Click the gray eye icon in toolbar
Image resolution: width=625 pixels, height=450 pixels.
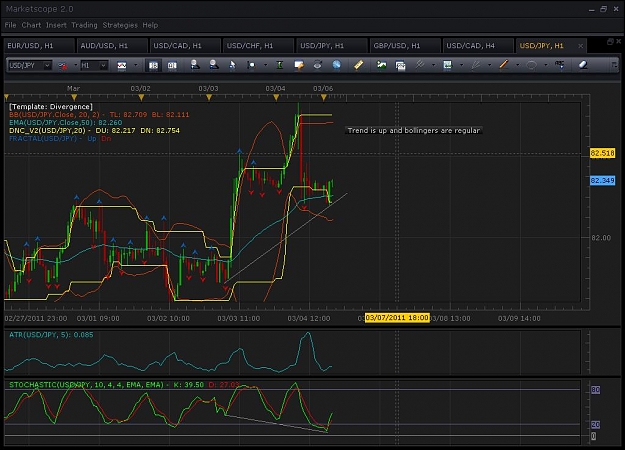click(317, 65)
